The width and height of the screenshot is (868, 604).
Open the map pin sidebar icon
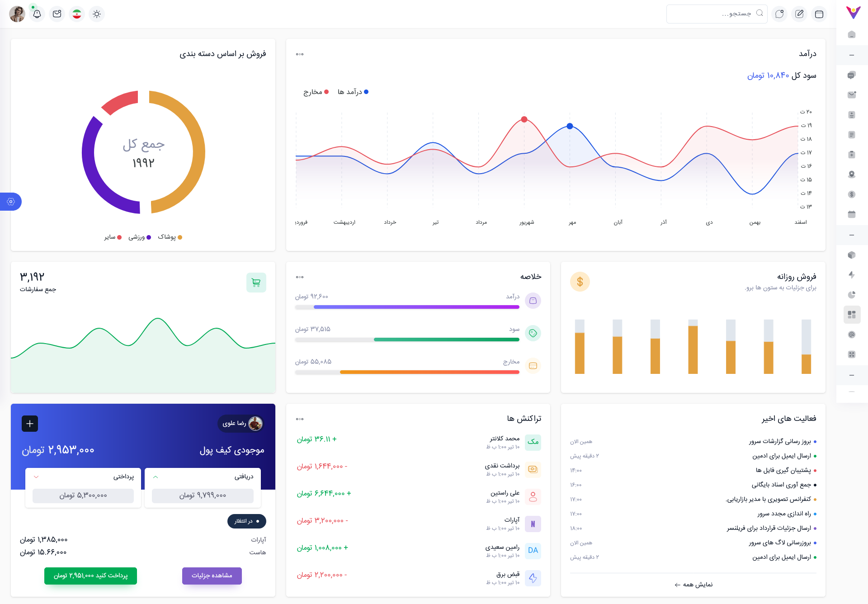pyautogui.click(x=852, y=175)
